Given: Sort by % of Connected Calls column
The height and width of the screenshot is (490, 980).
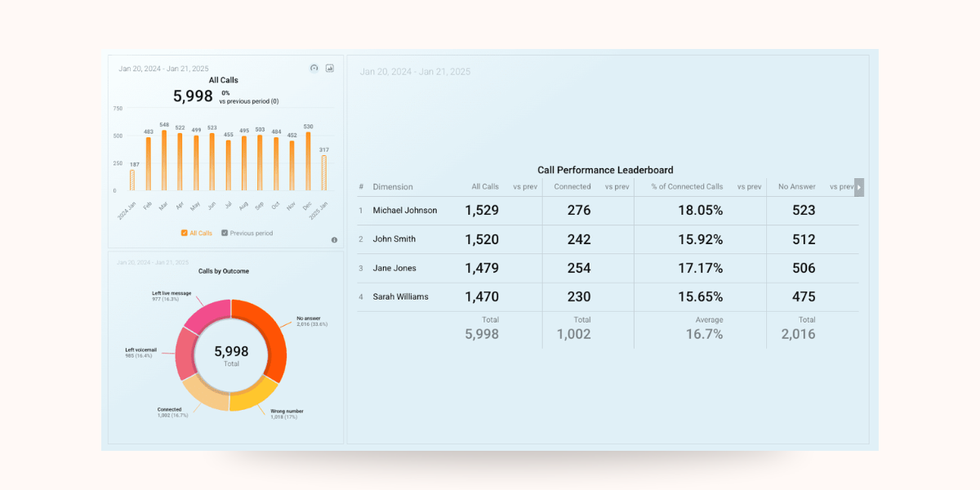Looking at the screenshot, I should click(x=687, y=187).
